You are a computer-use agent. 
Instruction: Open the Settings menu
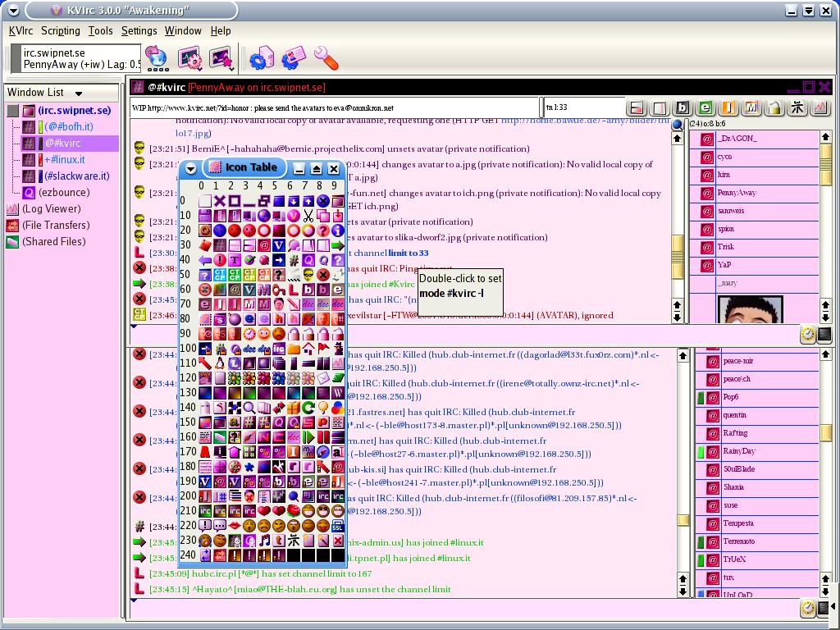click(139, 31)
